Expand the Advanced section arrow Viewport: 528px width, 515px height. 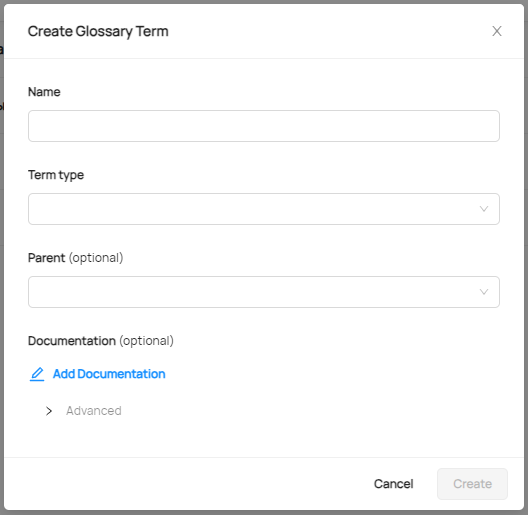[x=49, y=411]
